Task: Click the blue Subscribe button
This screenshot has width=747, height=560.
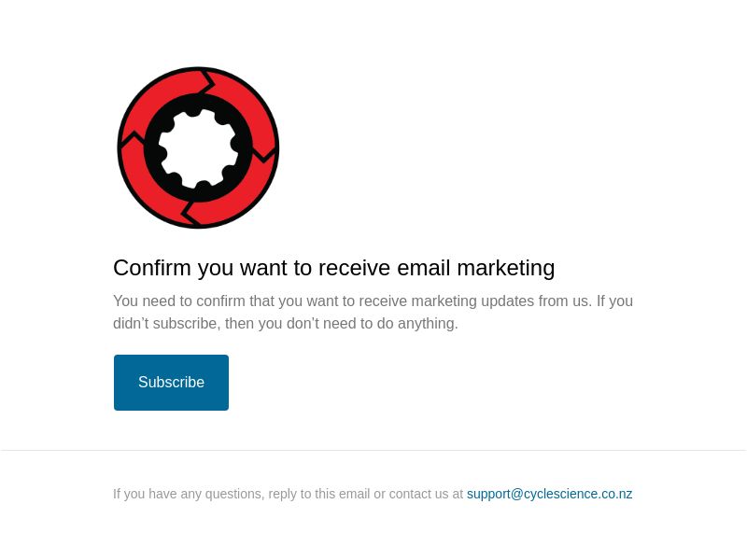Action: pyautogui.click(x=171, y=383)
